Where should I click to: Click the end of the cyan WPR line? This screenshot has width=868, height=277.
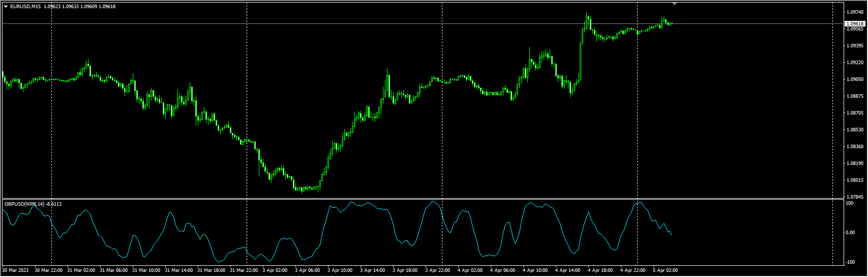672,235
